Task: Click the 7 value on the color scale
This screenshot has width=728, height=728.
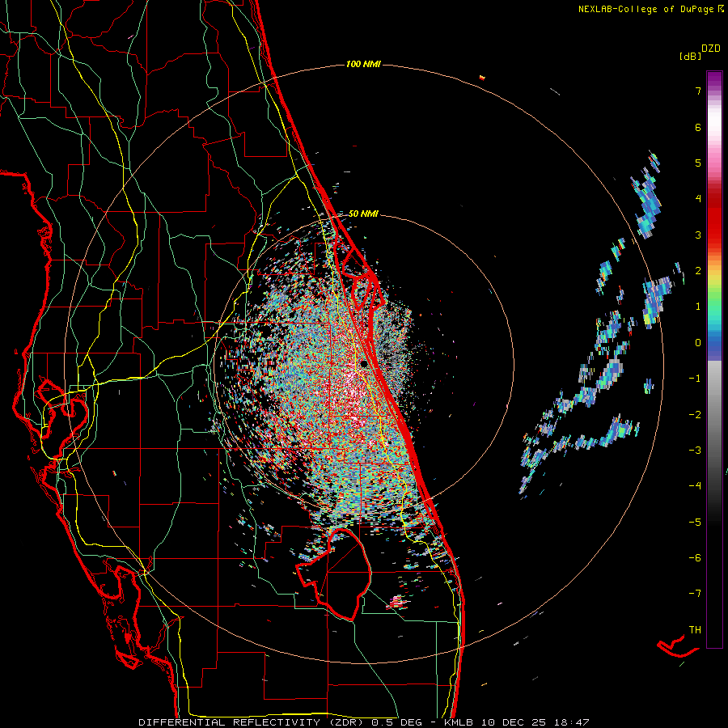Action: pyautogui.click(x=698, y=91)
